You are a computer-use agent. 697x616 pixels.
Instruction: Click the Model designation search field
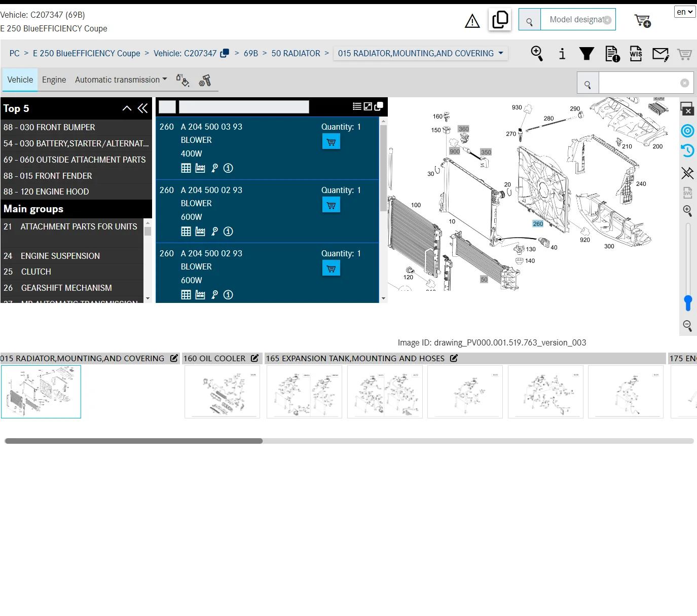[x=578, y=19]
